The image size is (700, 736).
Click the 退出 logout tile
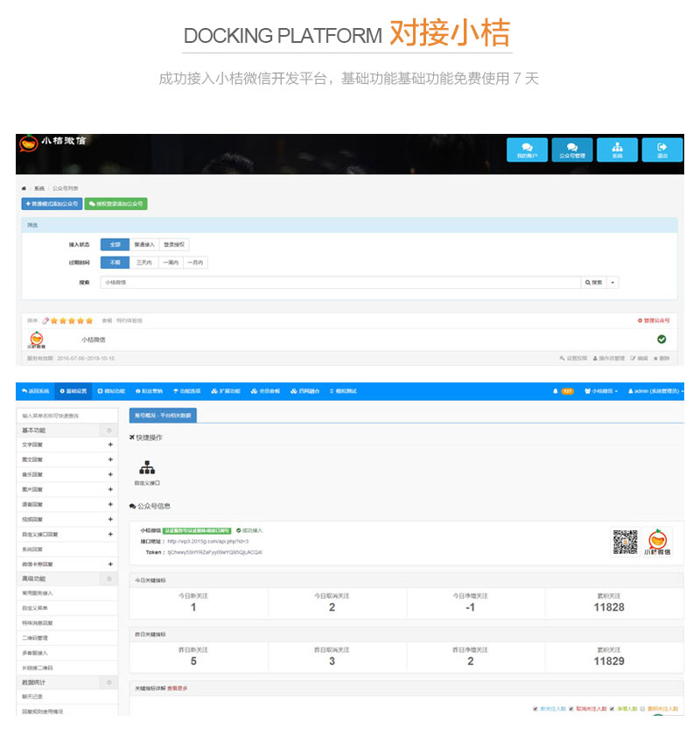coord(662,151)
